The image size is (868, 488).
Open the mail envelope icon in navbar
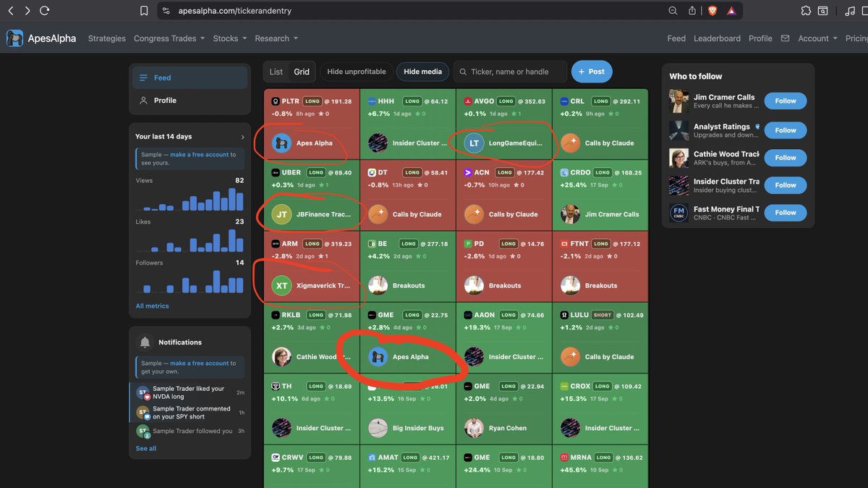(785, 38)
